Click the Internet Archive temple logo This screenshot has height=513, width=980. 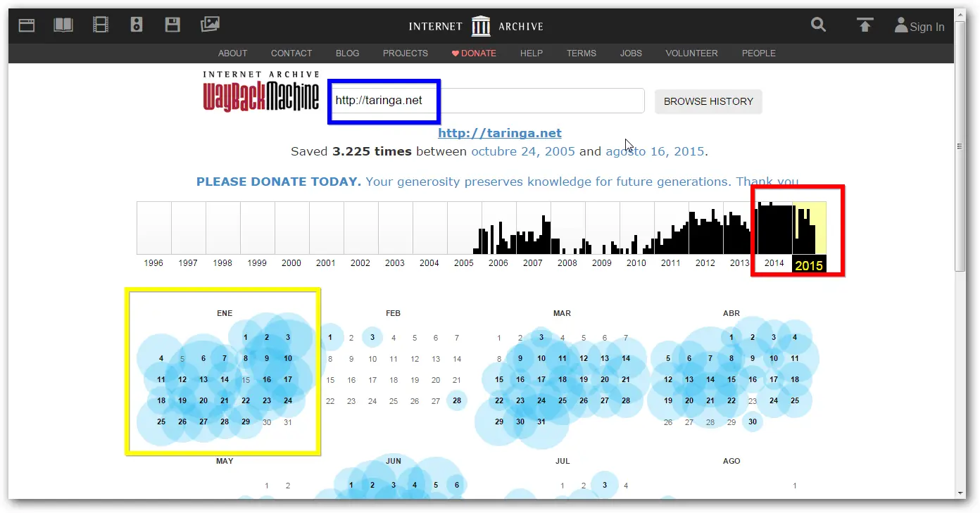tap(481, 26)
